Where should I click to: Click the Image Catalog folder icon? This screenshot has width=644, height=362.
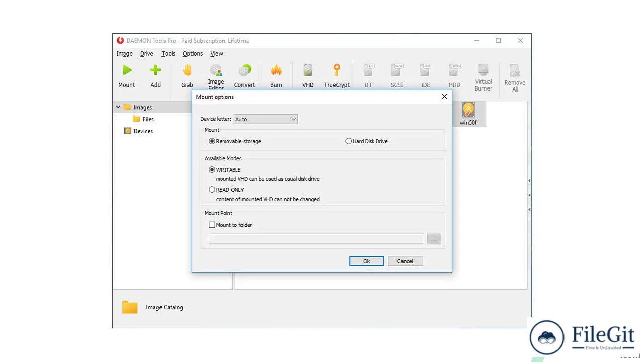tap(130, 307)
